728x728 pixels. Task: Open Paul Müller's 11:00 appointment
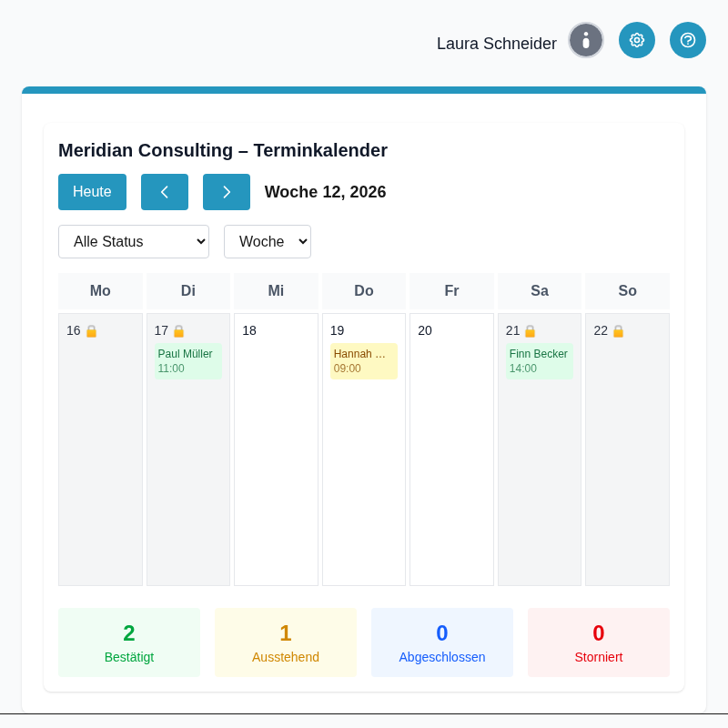pyautogui.click(x=188, y=361)
